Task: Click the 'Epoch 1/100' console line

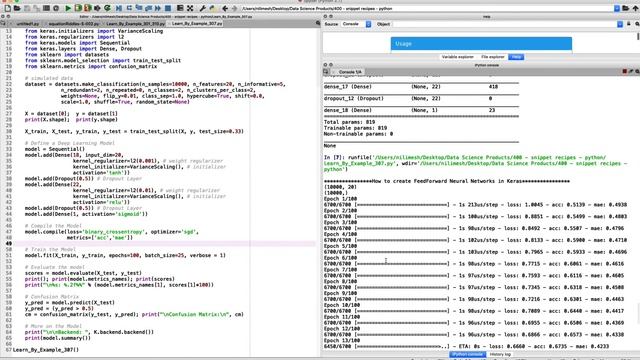Action: pos(340,199)
